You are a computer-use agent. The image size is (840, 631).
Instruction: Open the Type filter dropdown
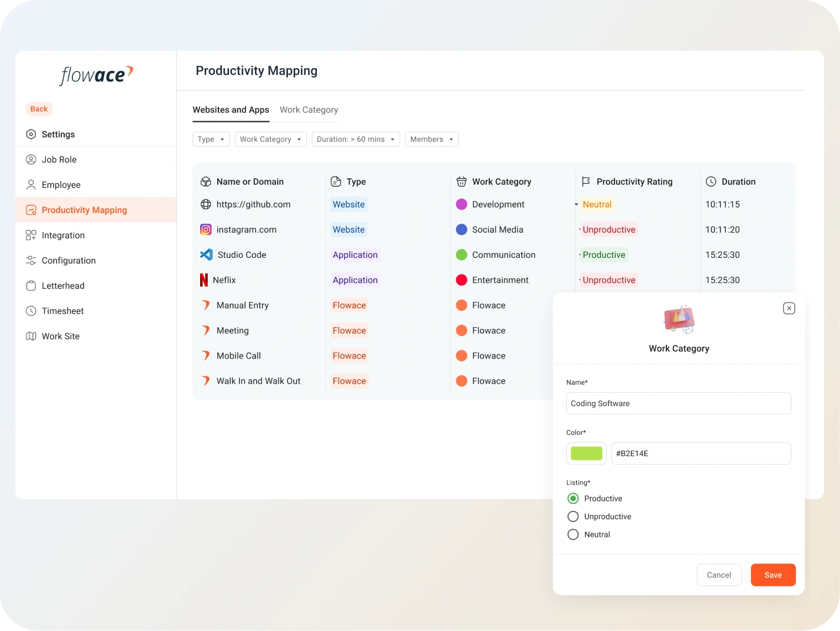click(x=211, y=140)
